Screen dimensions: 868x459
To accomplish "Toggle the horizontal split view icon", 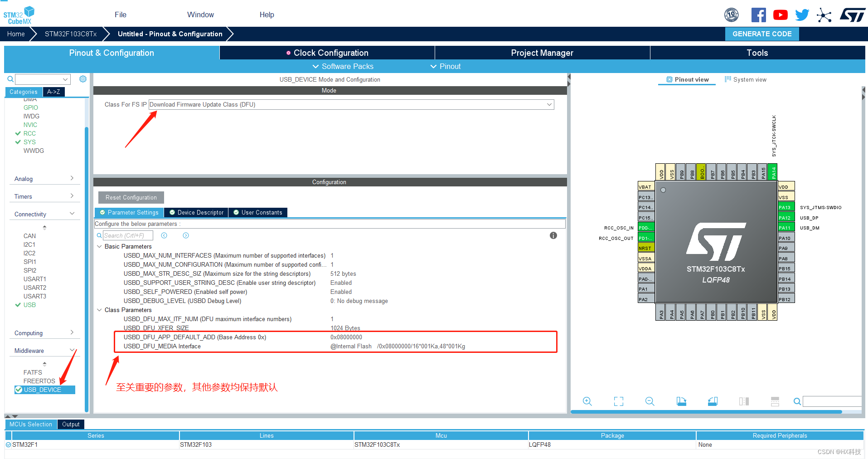I will pyautogui.click(x=775, y=401).
